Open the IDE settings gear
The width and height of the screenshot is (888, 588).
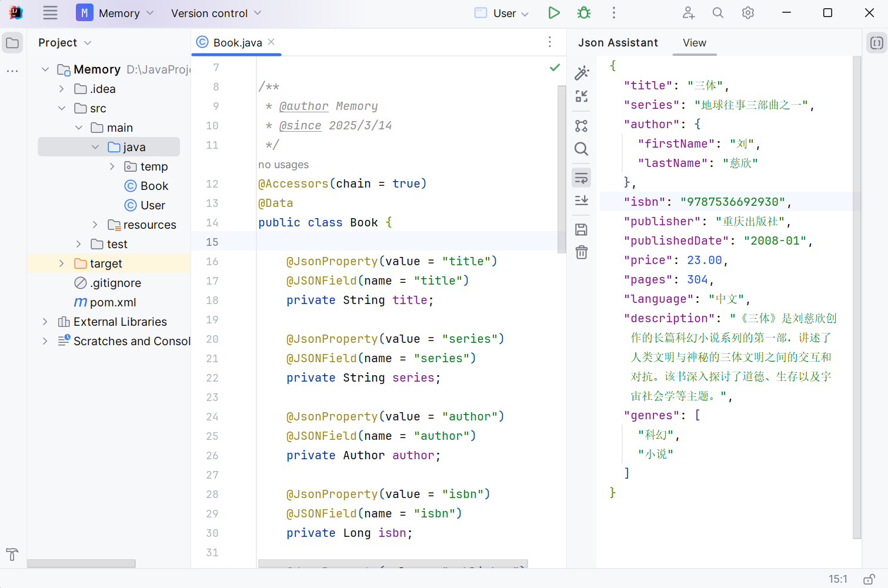[748, 13]
